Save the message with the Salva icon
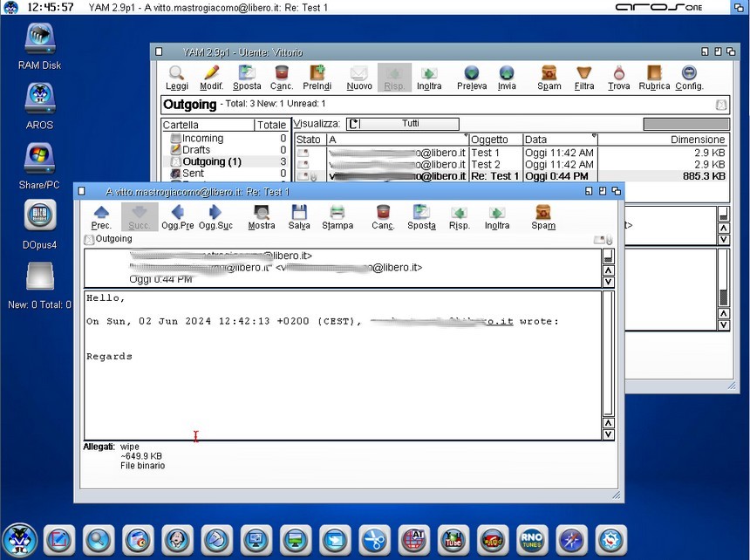750x560 pixels. click(299, 216)
